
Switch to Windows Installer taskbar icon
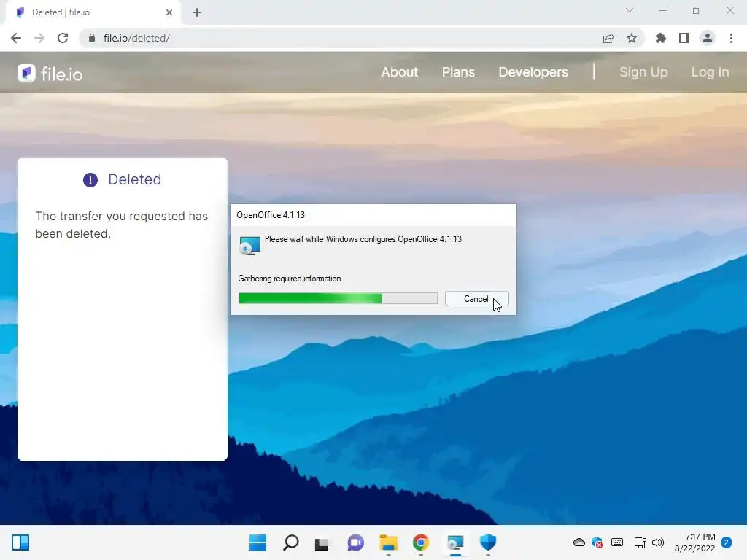coord(455,542)
